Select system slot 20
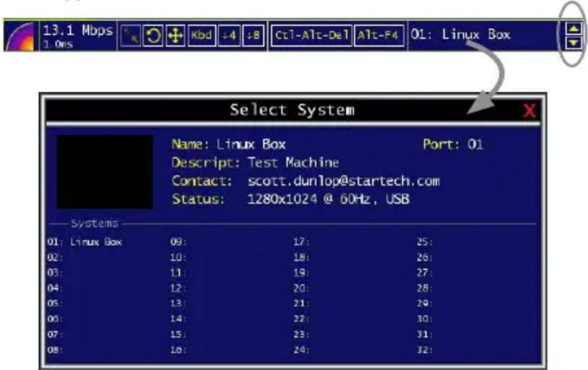 (301, 288)
